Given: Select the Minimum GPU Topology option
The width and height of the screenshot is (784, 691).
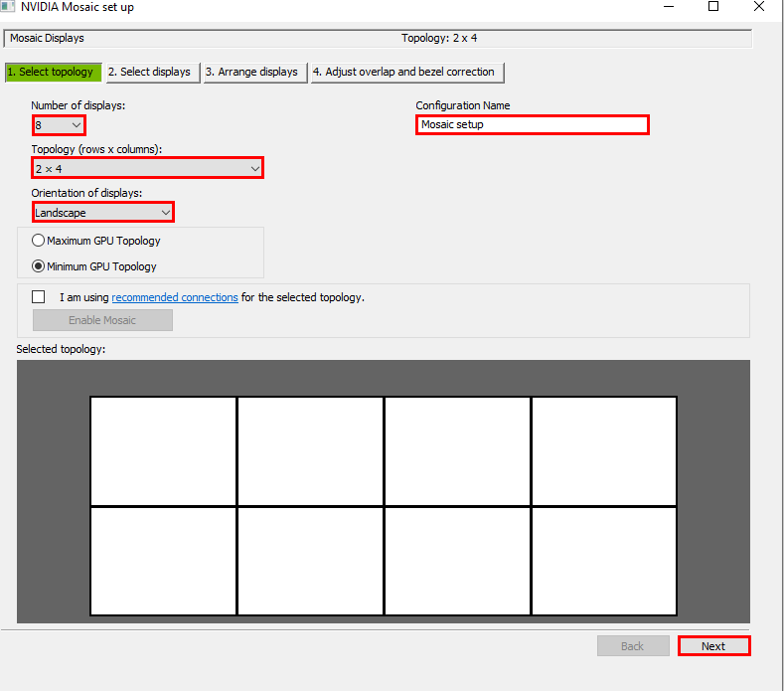Looking at the screenshot, I should 40,266.
